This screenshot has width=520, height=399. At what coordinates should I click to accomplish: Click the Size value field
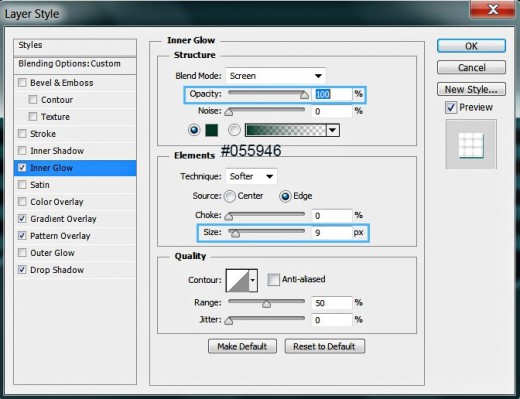(332, 233)
